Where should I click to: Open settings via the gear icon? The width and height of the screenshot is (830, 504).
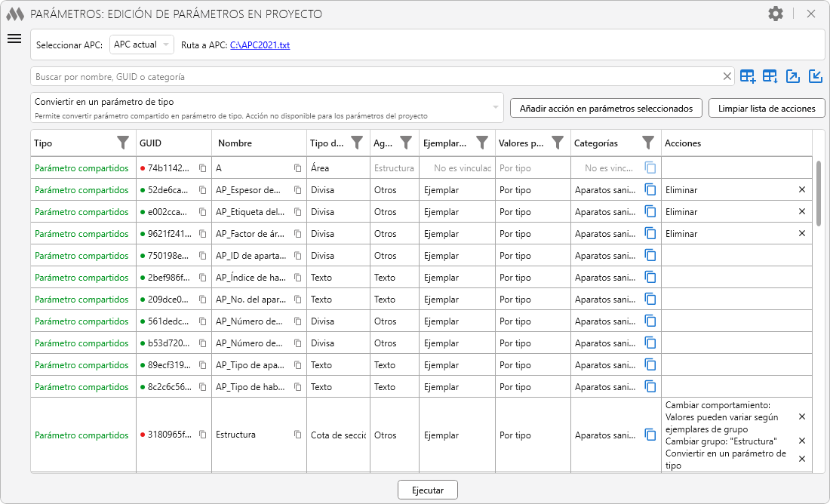click(x=776, y=14)
